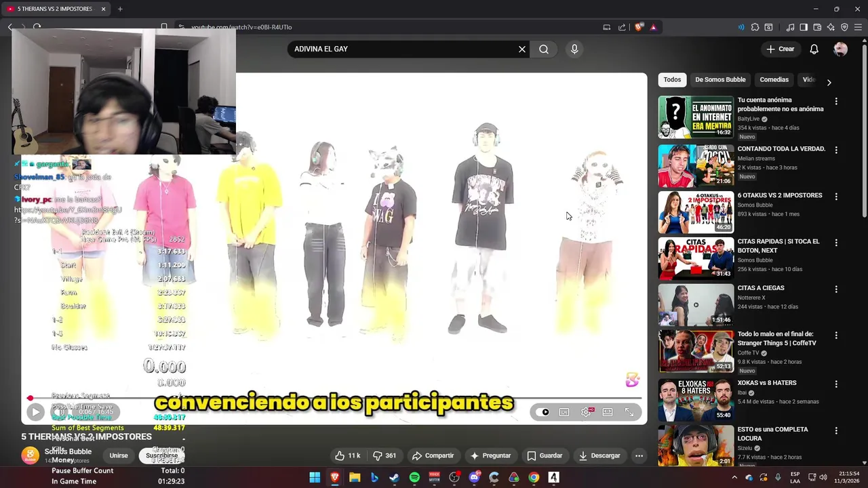Image resolution: width=868 pixels, height=488 pixels.
Task: Enter fullscreen in video player
Action: click(629, 412)
